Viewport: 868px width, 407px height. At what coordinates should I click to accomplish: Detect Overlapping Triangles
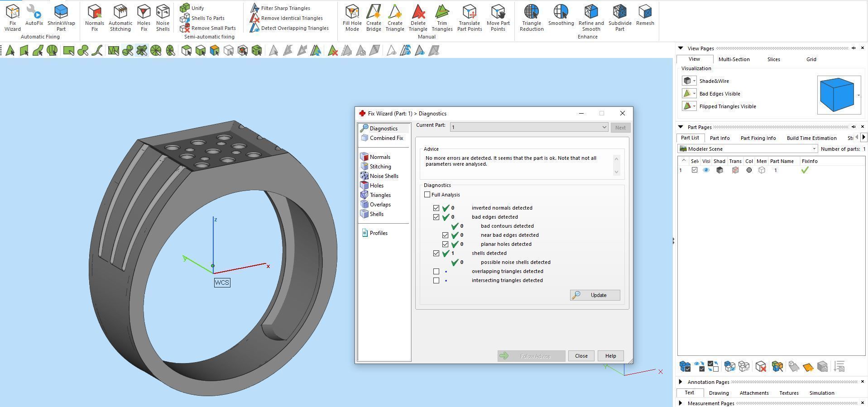point(289,28)
